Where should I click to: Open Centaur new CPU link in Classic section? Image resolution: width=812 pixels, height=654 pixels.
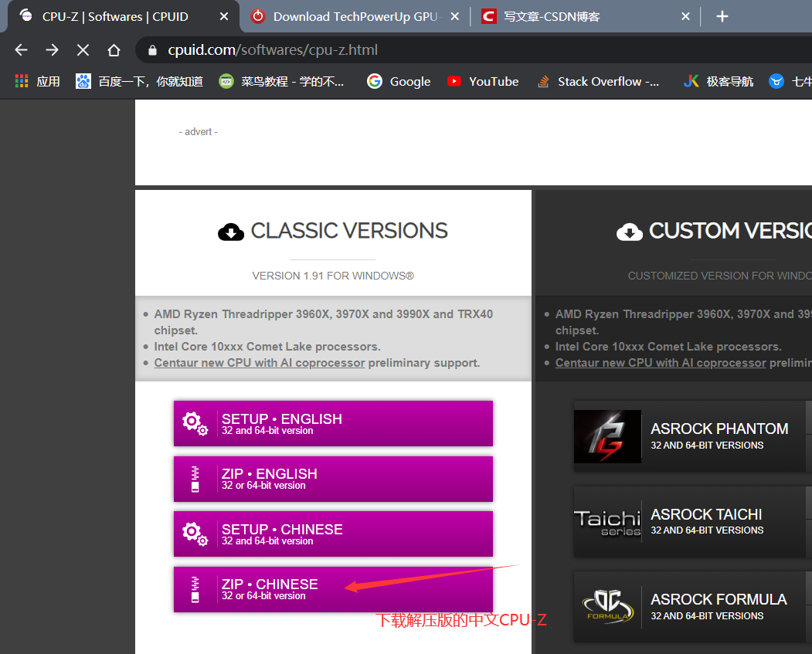[260, 363]
